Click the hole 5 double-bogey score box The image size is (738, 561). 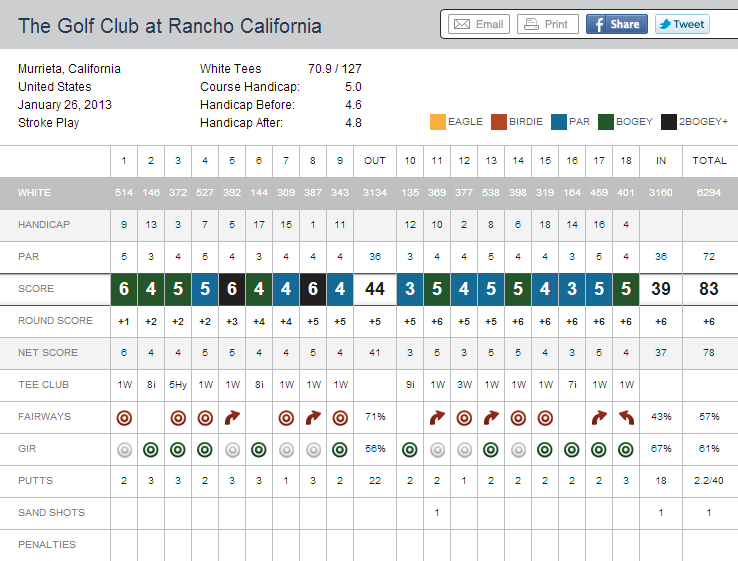pyautogui.click(x=232, y=289)
